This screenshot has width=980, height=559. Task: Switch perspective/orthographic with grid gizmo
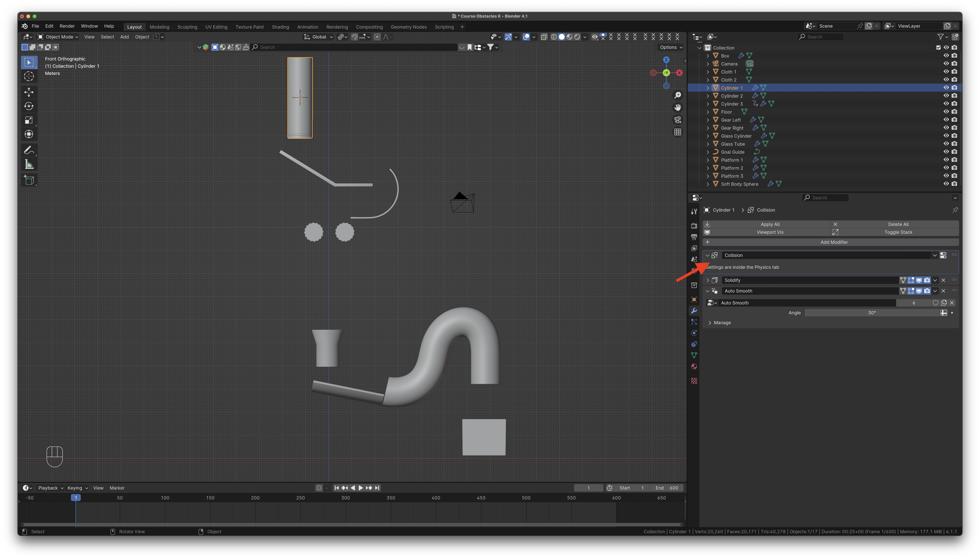pos(678,132)
